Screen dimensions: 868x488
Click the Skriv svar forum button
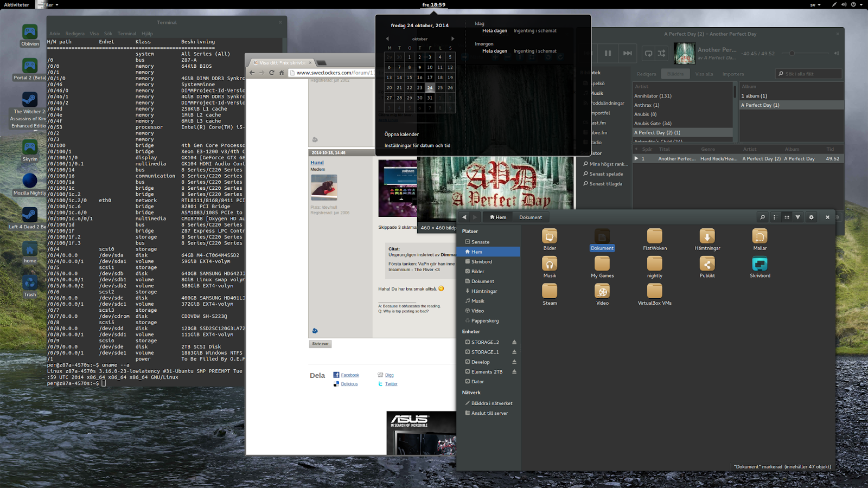tap(321, 344)
